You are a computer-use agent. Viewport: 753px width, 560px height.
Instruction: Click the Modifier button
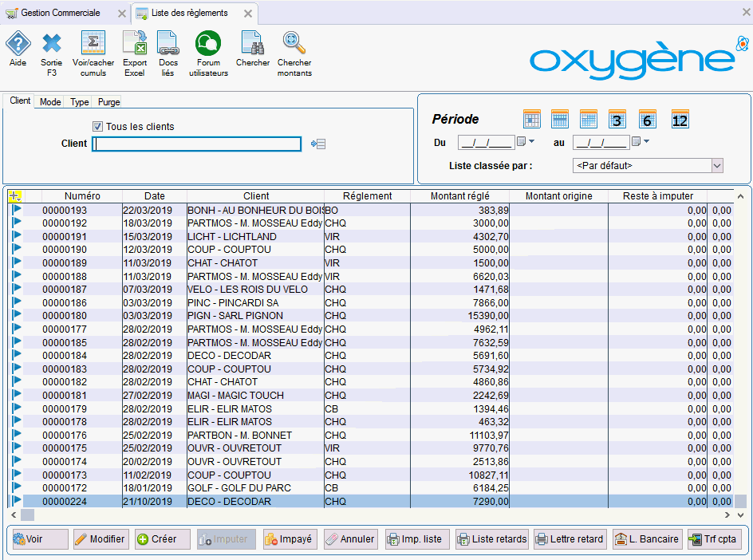(101, 539)
